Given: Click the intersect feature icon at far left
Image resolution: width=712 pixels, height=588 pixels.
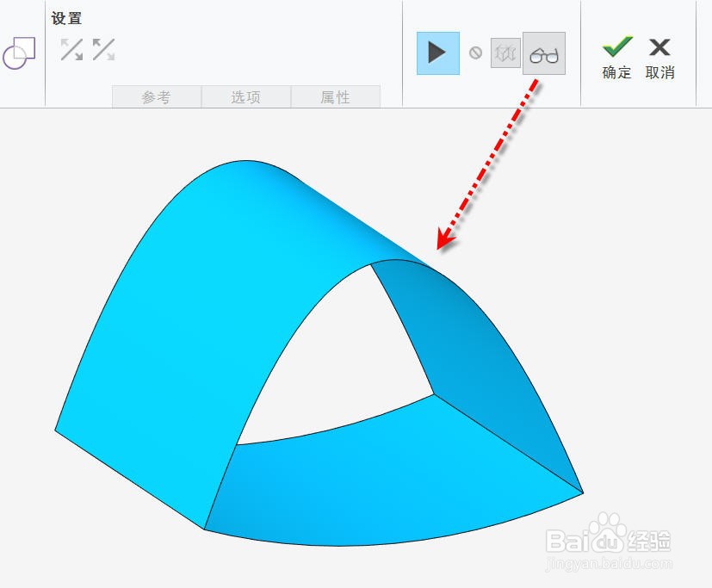Looking at the screenshot, I should [x=19, y=53].
